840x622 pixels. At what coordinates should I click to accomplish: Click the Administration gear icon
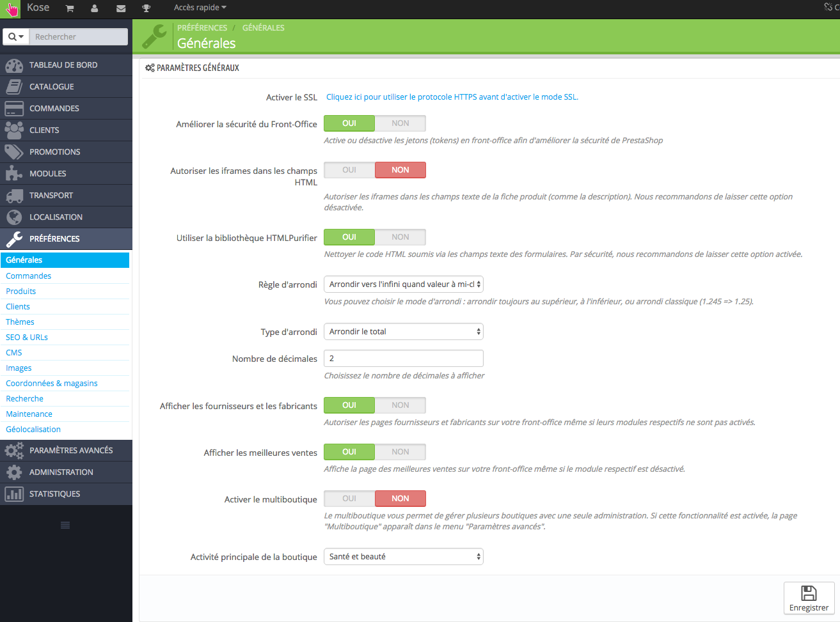point(14,472)
